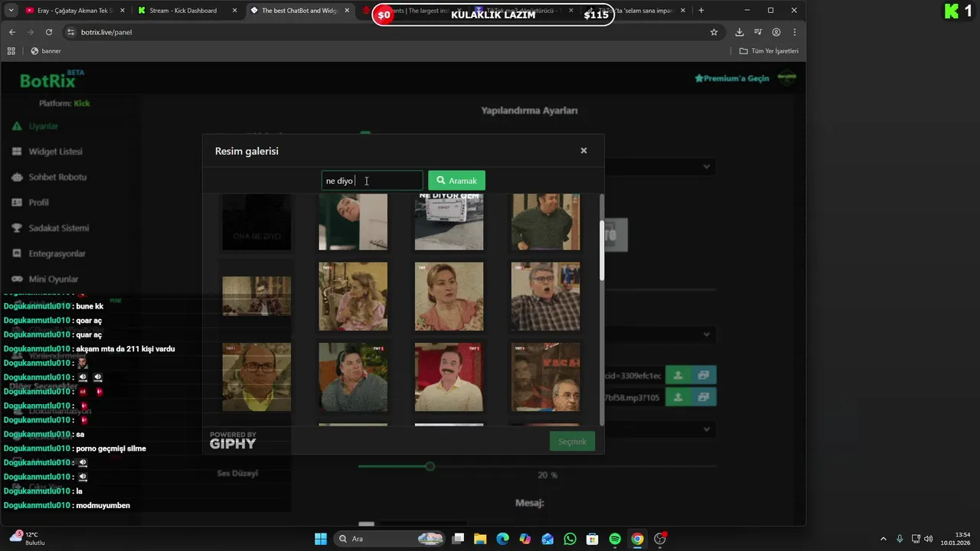
Task: Close the Stream - Kick Dashboard tab
Action: (x=234, y=11)
